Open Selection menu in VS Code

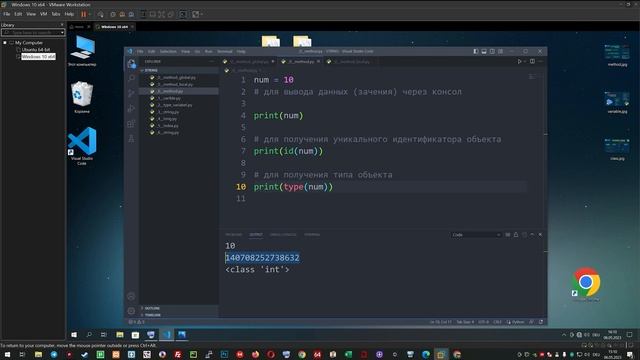point(168,51)
